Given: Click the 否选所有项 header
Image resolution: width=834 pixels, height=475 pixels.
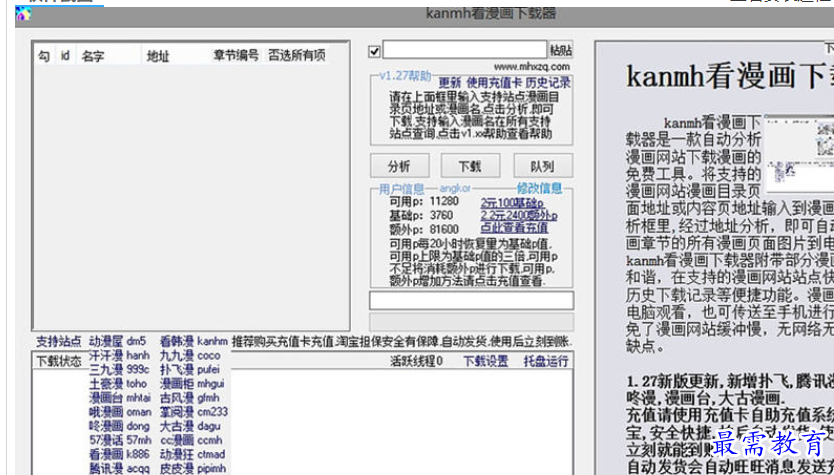Looking at the screenshot, I should pyautogui.click(x=297, y=55).
